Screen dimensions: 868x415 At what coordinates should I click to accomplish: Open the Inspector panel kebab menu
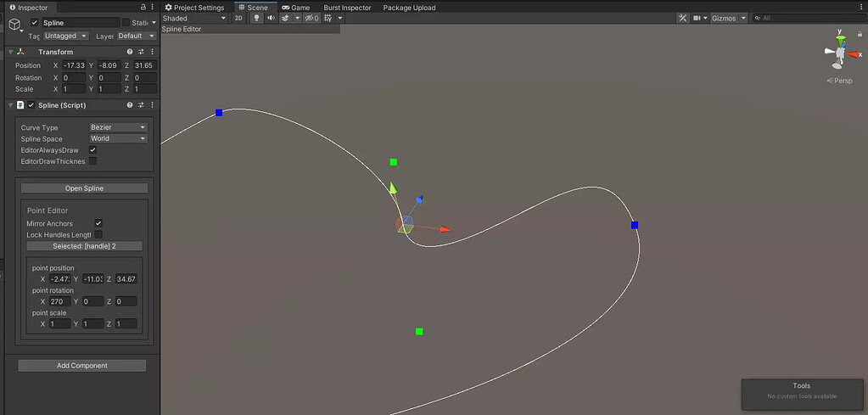(x=152, y=7)
